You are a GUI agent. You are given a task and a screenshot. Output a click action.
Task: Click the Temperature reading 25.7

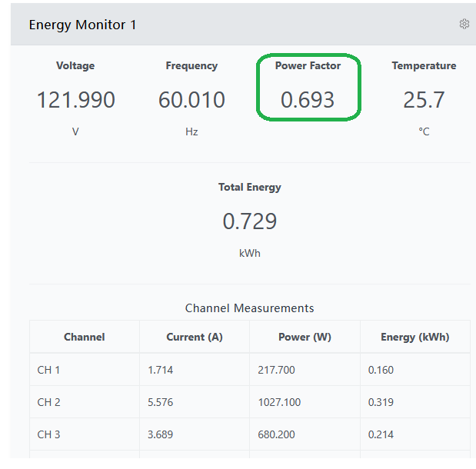pos(424,100)
